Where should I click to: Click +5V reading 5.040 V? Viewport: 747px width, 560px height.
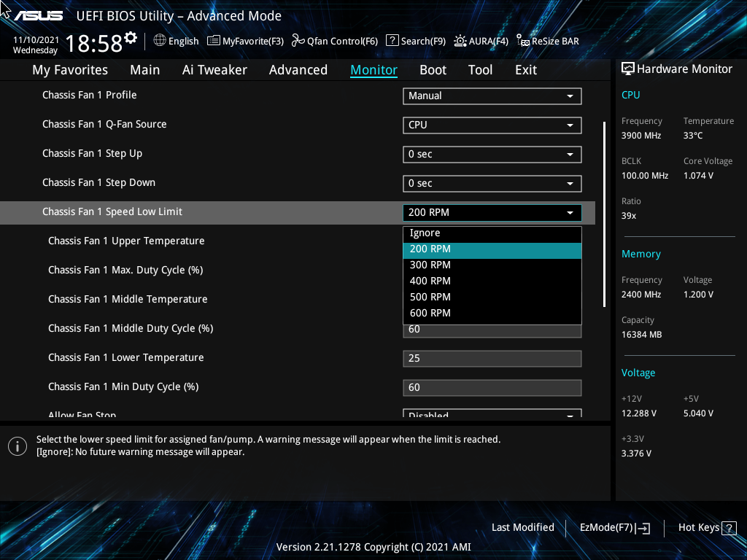point(698,413)
